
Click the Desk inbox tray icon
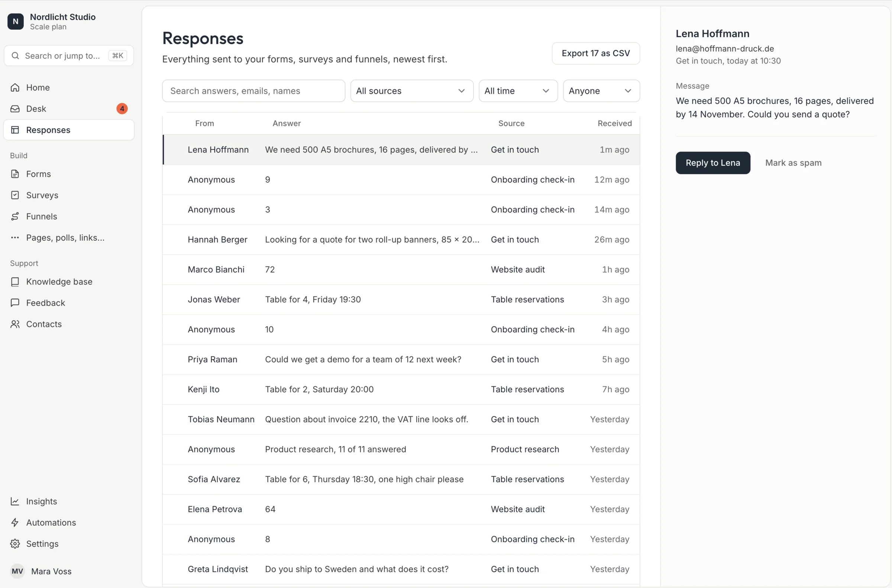tap(15, 109)
